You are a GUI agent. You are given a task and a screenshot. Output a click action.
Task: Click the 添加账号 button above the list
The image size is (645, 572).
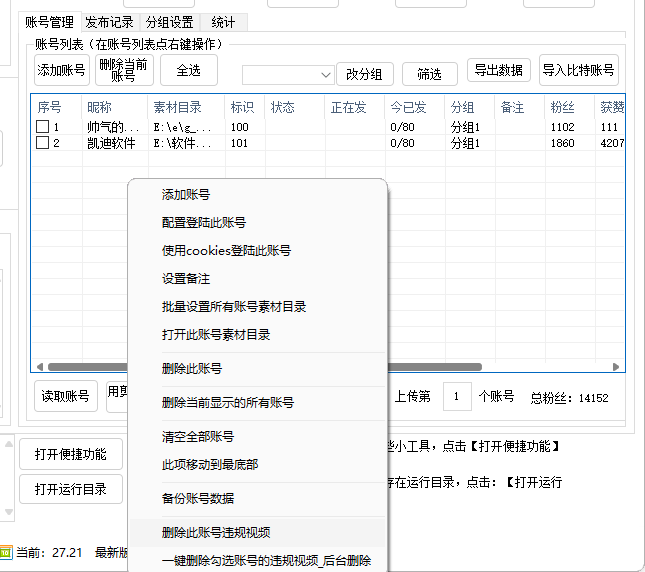(x=61, y=70)
